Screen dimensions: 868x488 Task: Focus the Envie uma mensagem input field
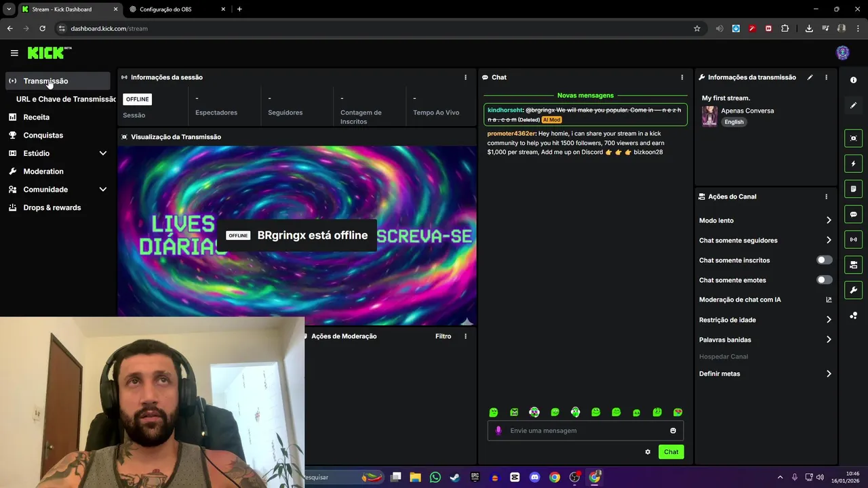click(585, 430)
